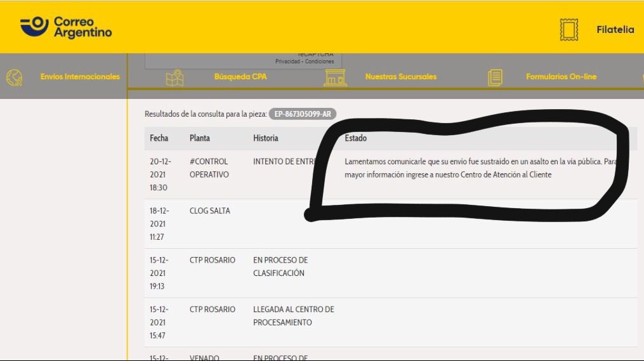Select date 15-12-2021 19:13 cell
The image size is (644, 361).
click(x=159, y=273)
